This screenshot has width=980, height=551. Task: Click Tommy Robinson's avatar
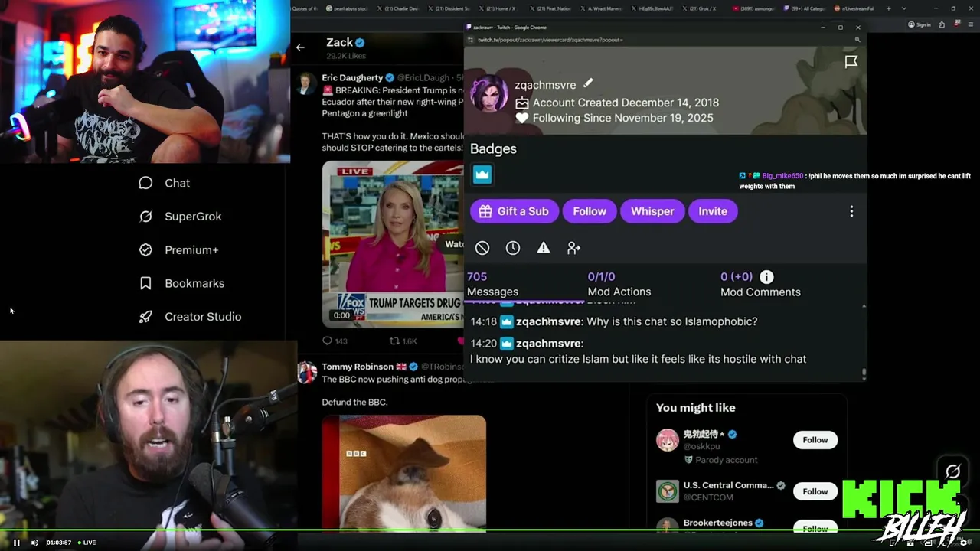point(307,373)
